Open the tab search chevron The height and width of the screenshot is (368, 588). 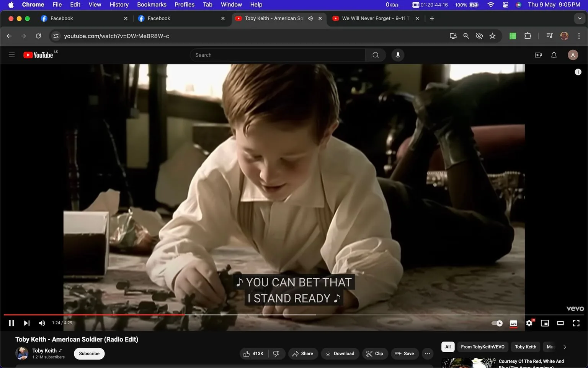[580, 18]
